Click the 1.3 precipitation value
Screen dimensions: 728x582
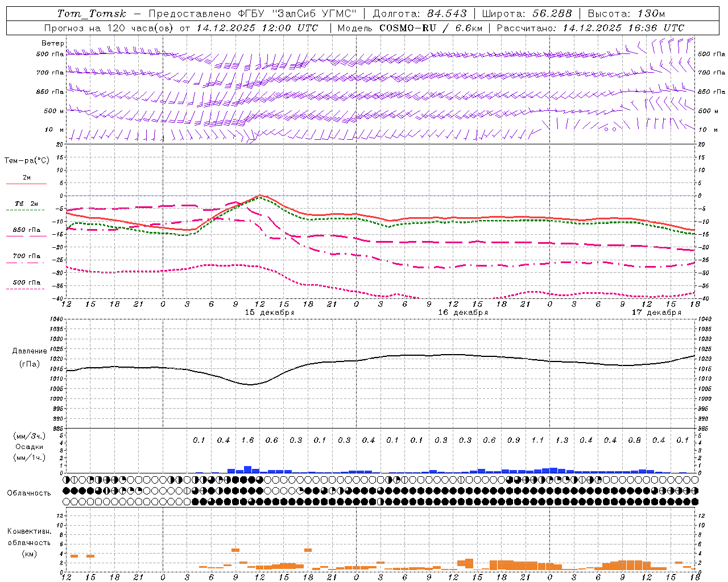562,440
